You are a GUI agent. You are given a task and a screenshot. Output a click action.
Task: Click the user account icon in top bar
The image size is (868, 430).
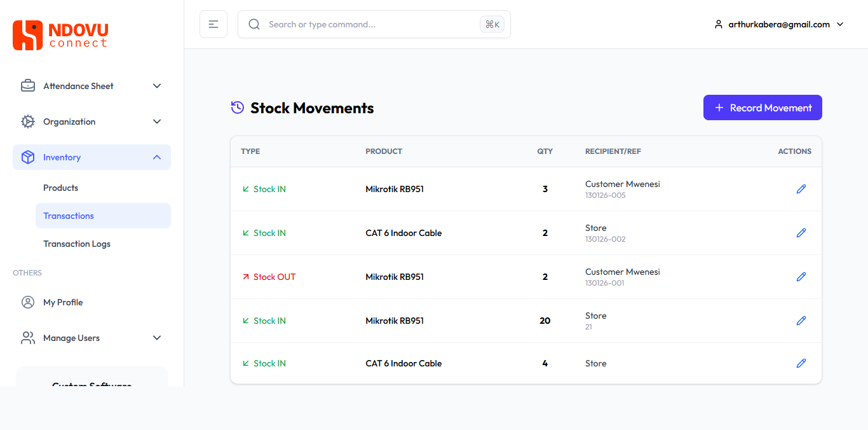click(x=718, y=24)
